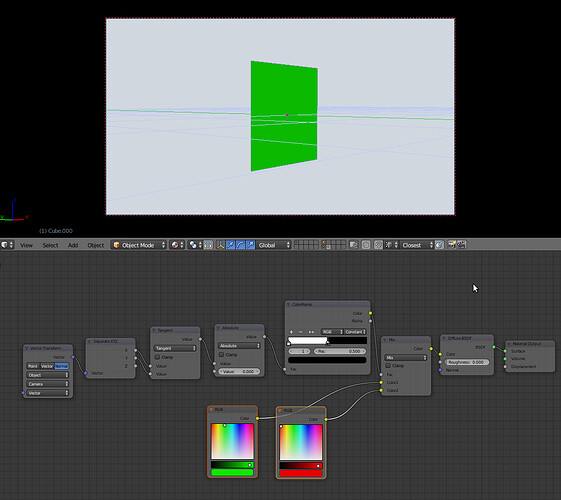Open the ColorRamp Constant interpolation dropdown
This screenshot has width=561, height=500.
[355, 332]
